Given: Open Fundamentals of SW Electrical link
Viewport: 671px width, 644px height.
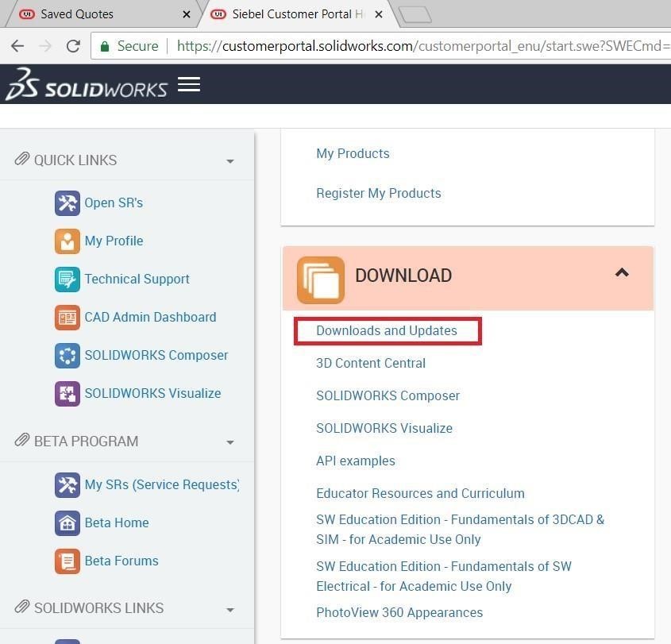Looking at the screenshot, I should pos(444,577).
